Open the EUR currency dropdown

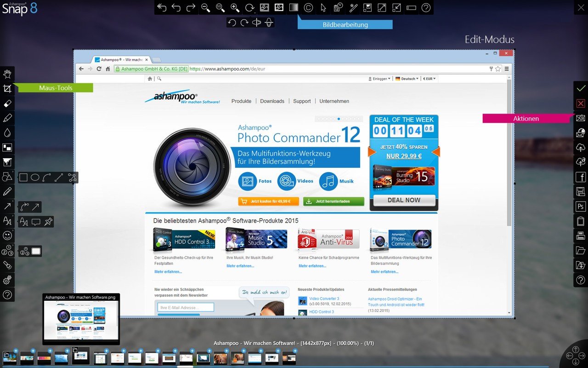tap(429, 79)
